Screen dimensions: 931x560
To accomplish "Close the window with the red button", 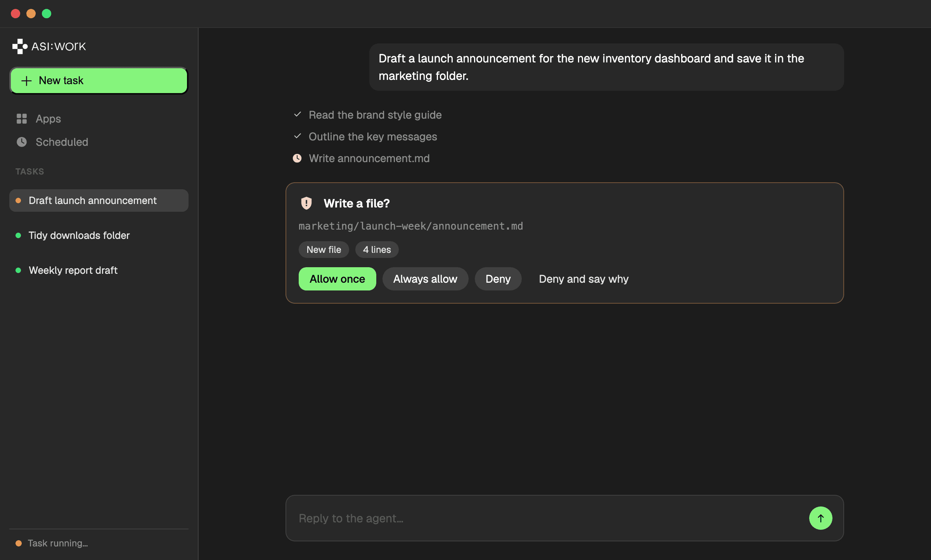I will (x=16, y=14).
